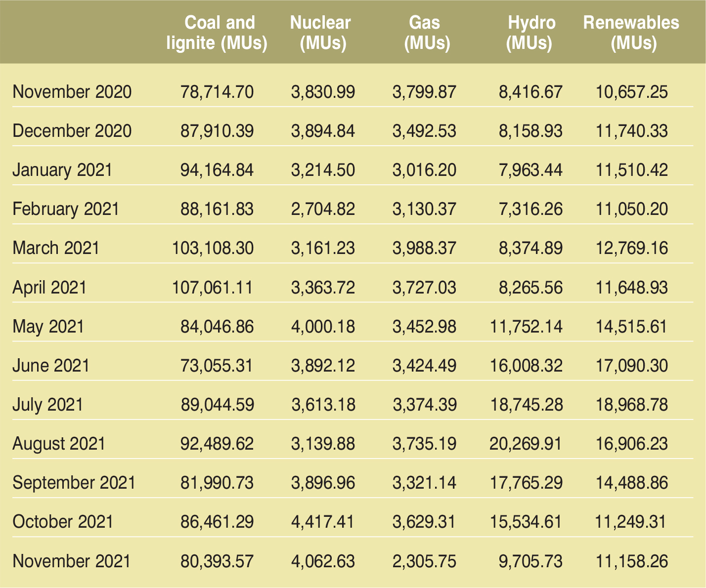Select nuclear value 4,417.41 for October
The image size is (706, 588).
coord(323,522)
